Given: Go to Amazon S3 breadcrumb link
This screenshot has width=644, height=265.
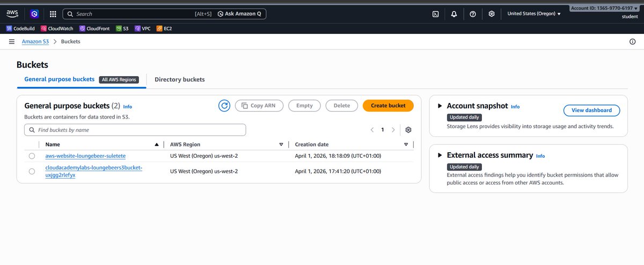Looking at the screenshot, I should (x=35, y=41).
